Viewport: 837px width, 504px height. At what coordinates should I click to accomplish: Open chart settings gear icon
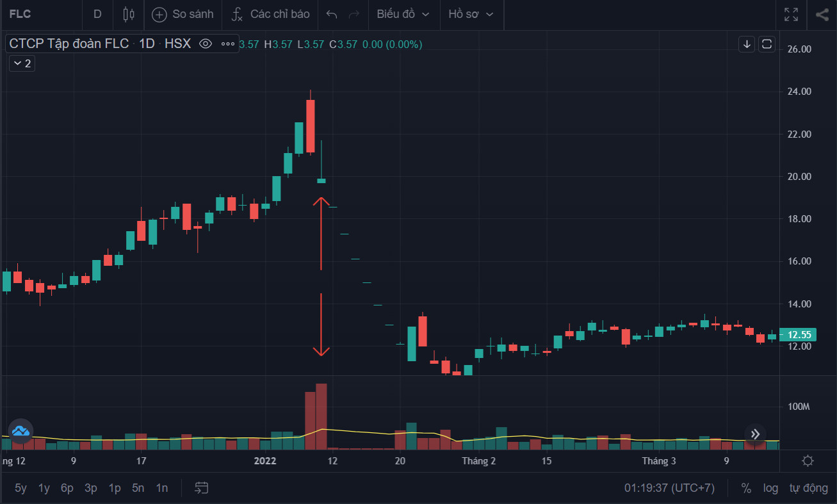[808, 460]
